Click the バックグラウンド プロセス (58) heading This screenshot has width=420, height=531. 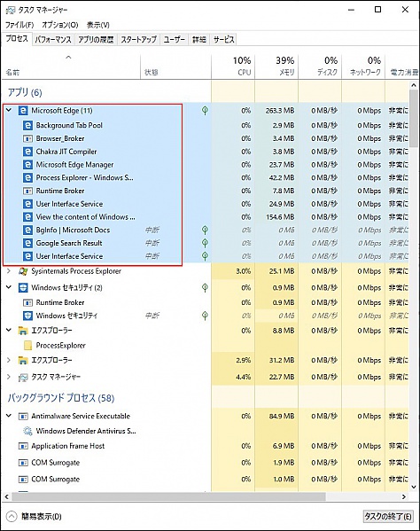61,398
